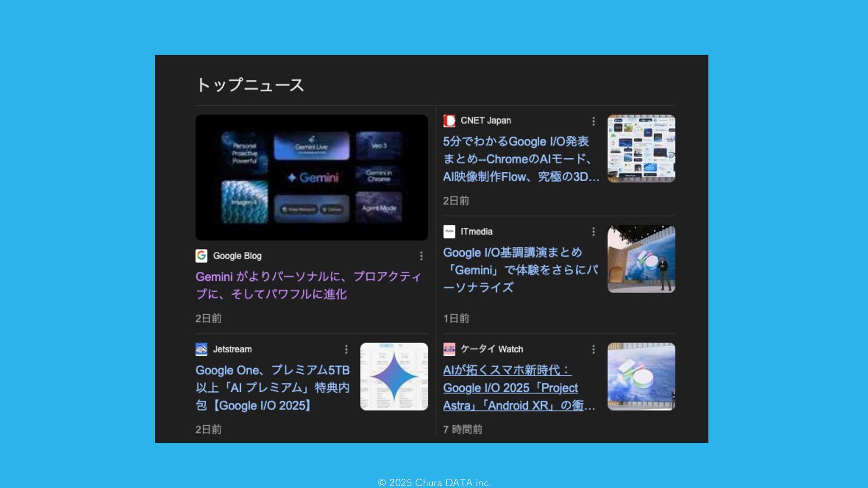Click the Jetstream source favicon
This screenshot has height=488, width=868.
tap(201, 349)
